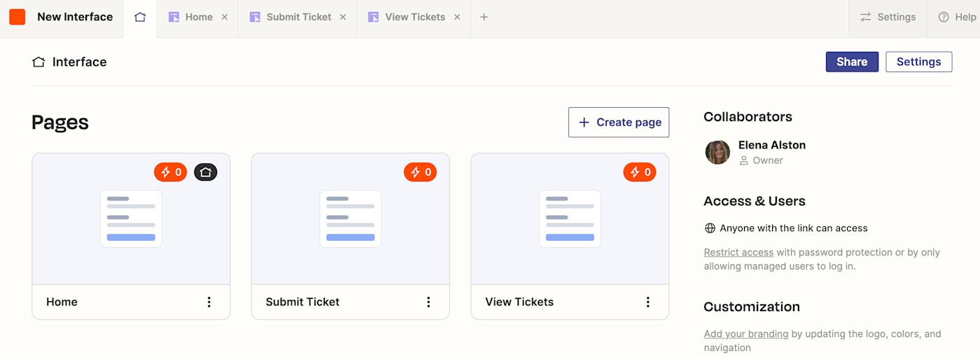Open the Submit Ticket page thumbnail
This screenshot has width=980, height=358.
tap(350, 219)
